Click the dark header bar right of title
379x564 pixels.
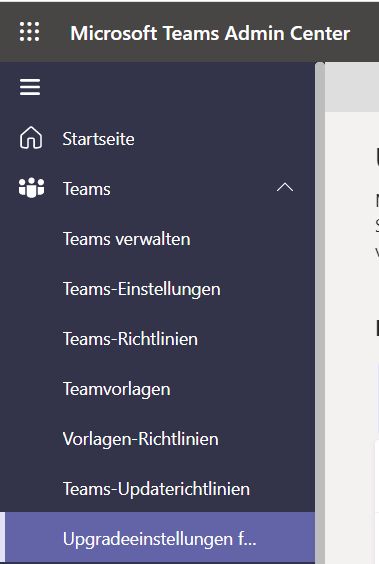365,32
